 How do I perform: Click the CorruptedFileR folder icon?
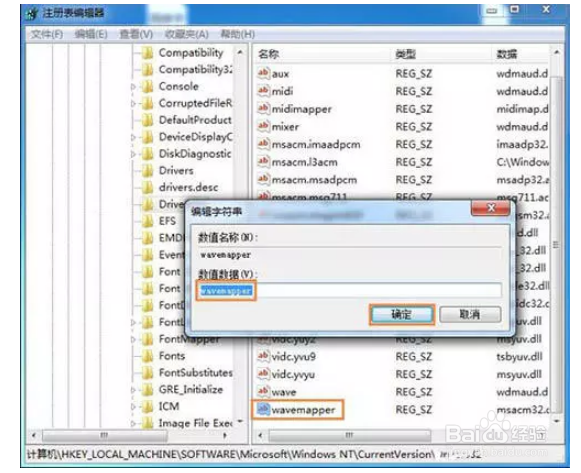[x=147, y=103]
